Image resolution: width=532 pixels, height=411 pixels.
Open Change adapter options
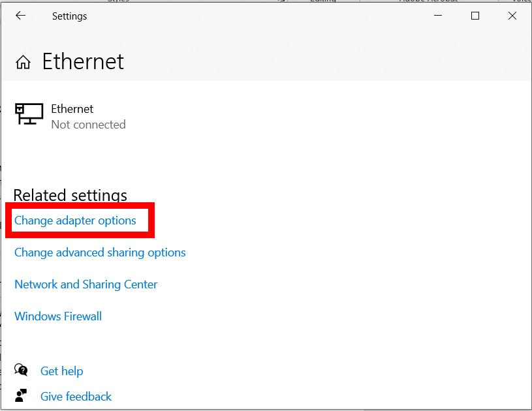click(75, 221)
